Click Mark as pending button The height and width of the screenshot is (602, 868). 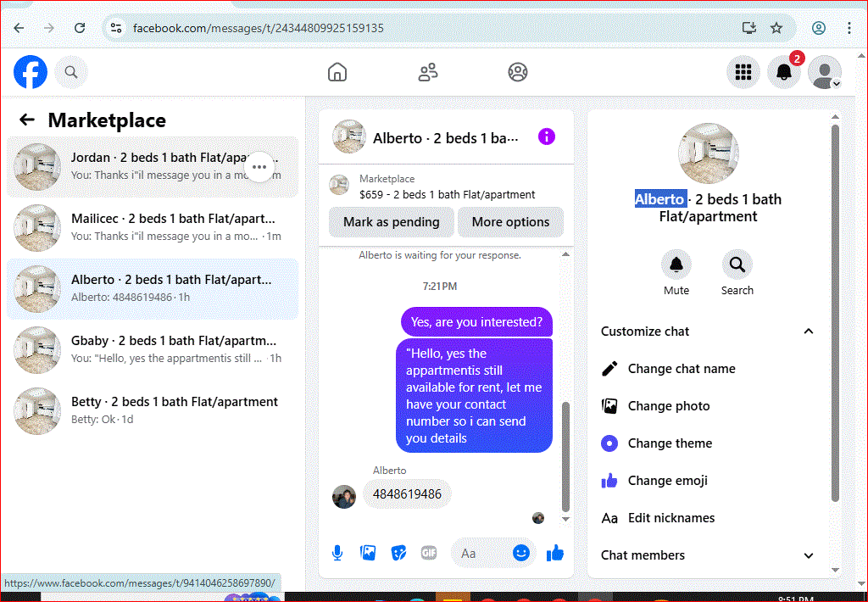(x=392, y=222)
